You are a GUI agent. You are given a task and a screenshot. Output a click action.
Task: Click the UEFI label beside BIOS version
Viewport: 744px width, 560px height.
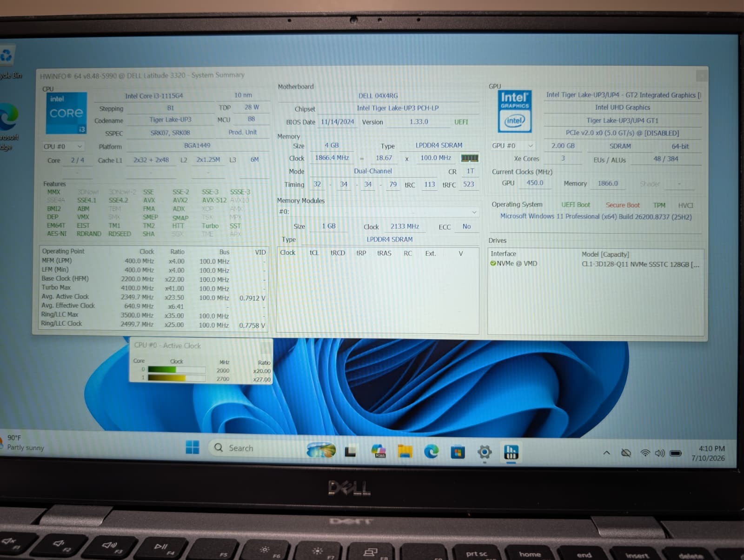coord(461,122)
